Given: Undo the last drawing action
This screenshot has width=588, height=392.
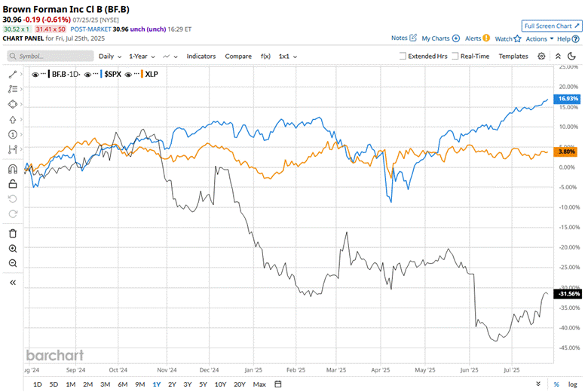Looking at the screenshot, I should click(12, 199).
